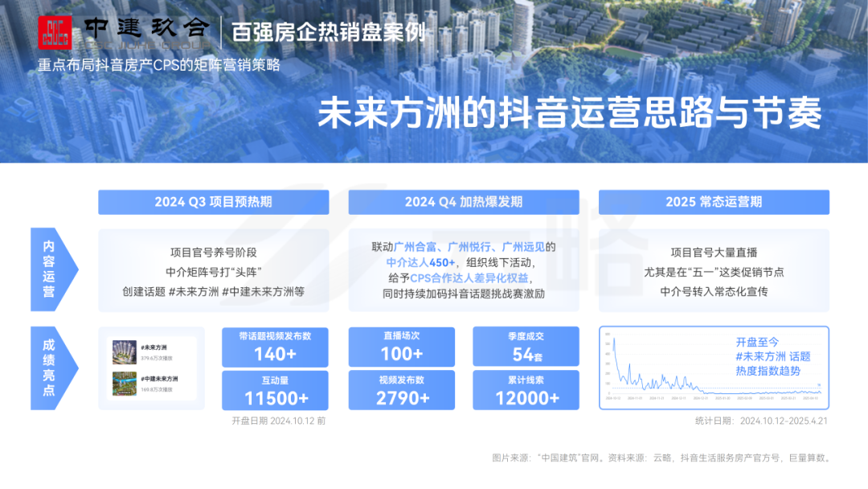The height and width of the screenshot is (489, 868).
Task: Click the chart caption ending 热度指数趋势
Action: pyautogui.click(x=773, y=356)
